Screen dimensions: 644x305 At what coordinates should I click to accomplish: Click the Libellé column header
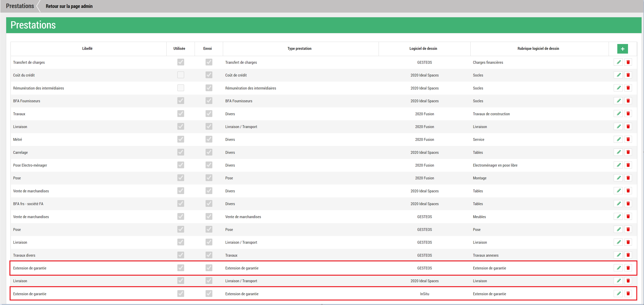tap(87, 49)
